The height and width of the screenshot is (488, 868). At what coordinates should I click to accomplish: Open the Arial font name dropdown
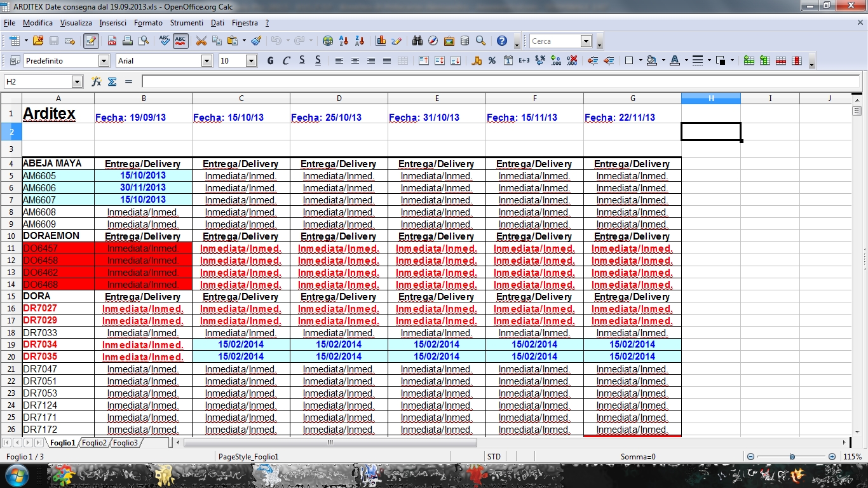(x=207, y=61)
